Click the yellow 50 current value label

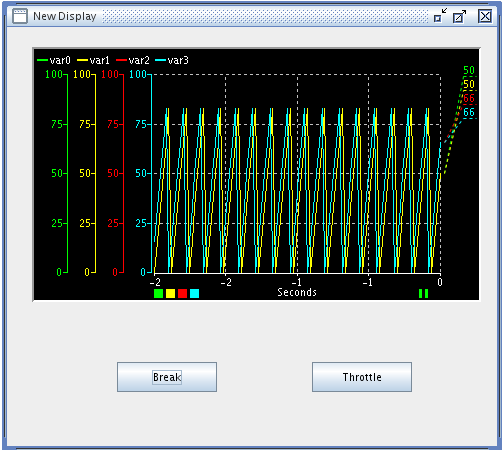pos(469,84)
